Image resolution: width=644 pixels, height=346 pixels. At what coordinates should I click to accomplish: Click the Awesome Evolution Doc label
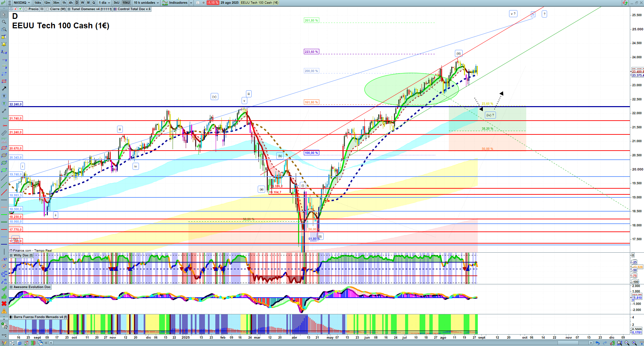click(x=32, y=287)
